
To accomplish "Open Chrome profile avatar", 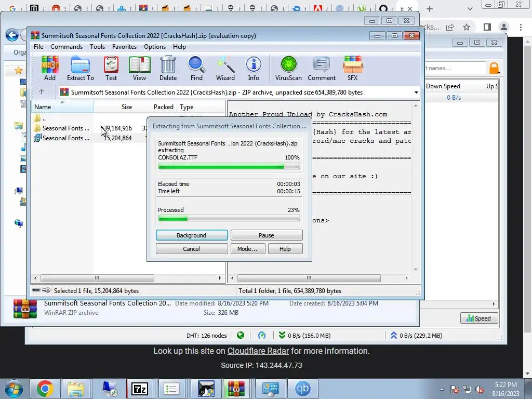I will click(504, 27).
